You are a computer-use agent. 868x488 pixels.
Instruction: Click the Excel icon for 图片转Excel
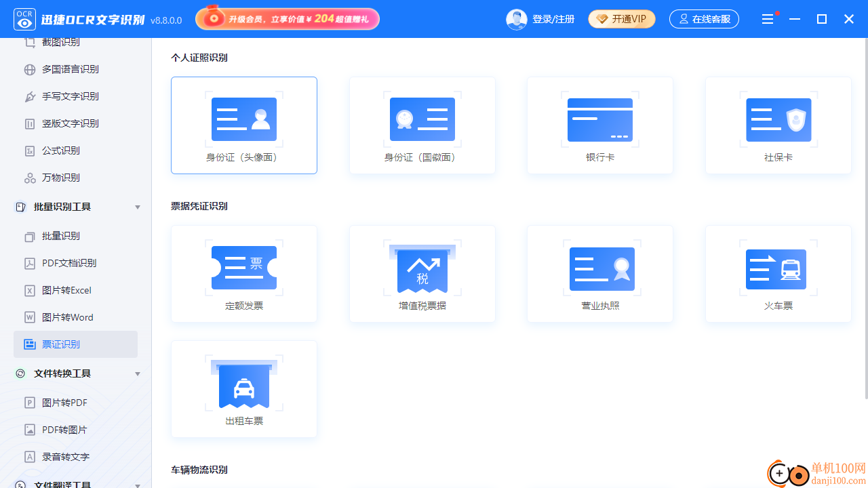(30, 290)
